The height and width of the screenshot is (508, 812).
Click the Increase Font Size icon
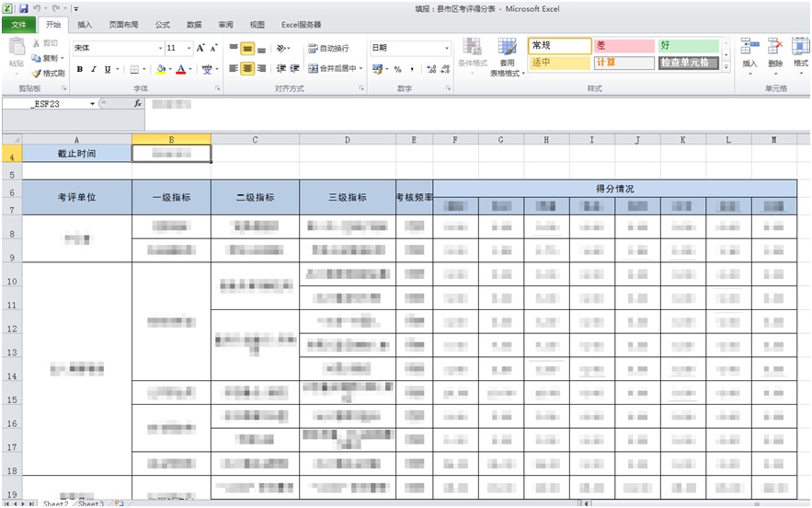pyautogui.click(x=200, y=48)
